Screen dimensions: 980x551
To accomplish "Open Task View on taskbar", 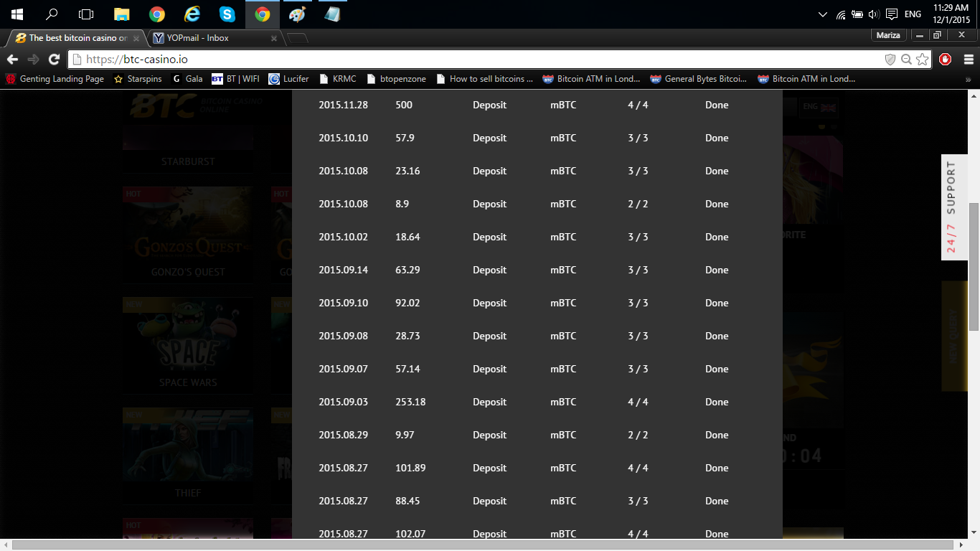I will 86,14.
